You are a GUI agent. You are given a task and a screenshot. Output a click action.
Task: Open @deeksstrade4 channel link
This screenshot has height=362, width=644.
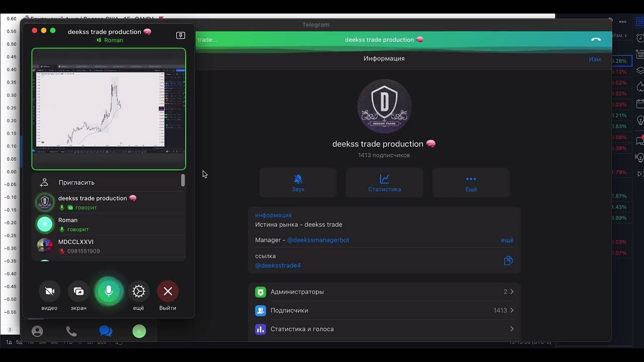point(278,265)
